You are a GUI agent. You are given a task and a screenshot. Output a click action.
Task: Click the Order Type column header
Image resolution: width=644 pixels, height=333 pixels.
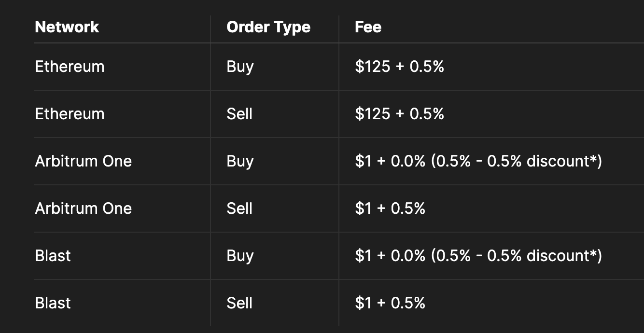268,27
